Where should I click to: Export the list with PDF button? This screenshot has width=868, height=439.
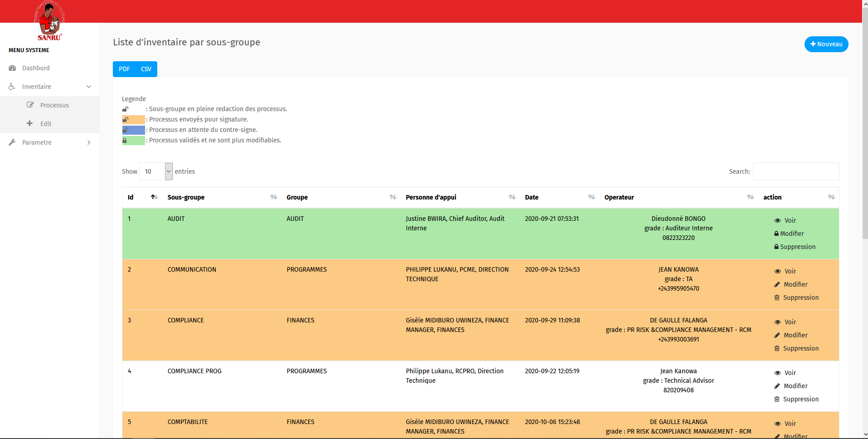click(x=124, y=69)
